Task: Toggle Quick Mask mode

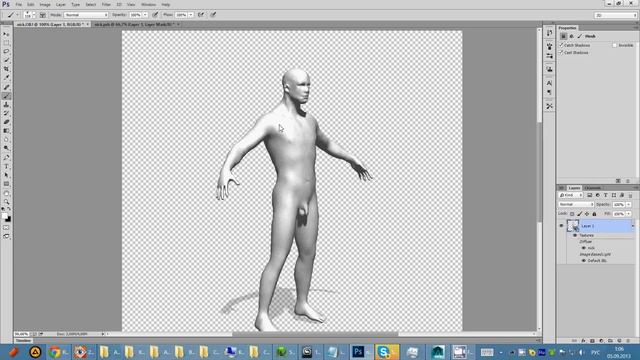Action: pos(6,228)
